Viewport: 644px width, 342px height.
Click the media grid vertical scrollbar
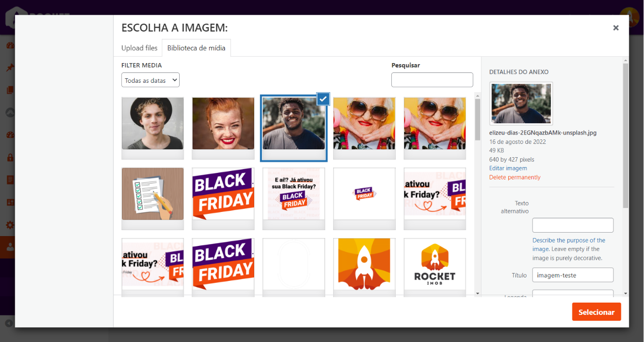click(x=477, y=119)
